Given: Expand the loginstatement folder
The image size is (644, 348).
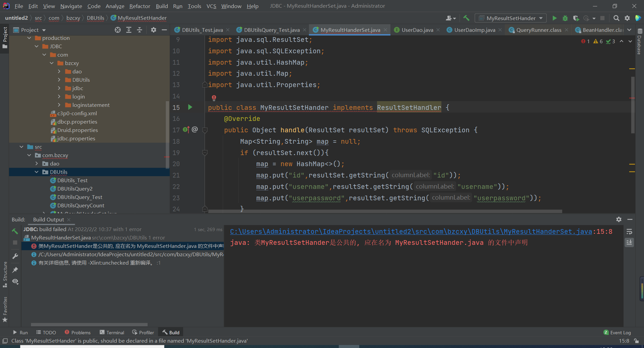Looking at the screenshot, I should coord(59,105).
